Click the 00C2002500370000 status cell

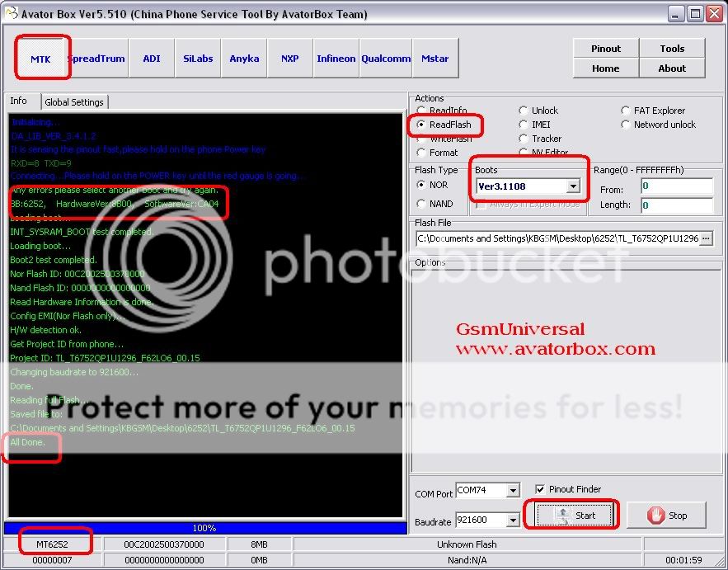[164, 544]
